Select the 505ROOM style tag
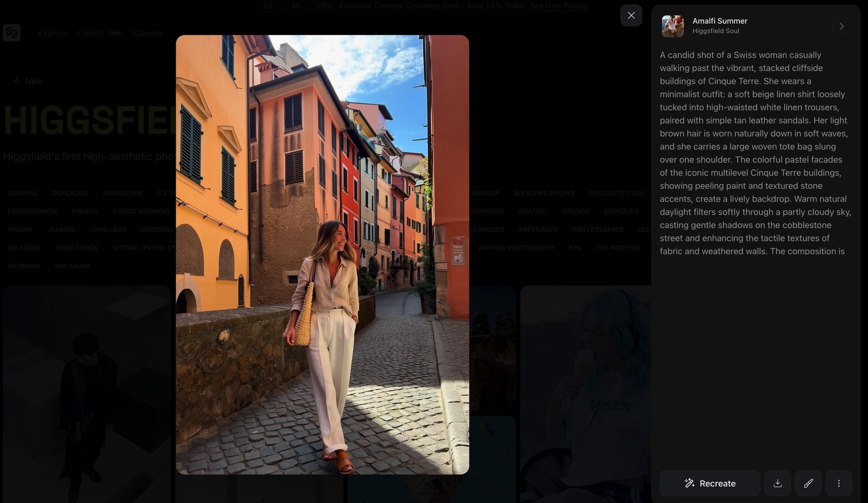 (24, 266)
